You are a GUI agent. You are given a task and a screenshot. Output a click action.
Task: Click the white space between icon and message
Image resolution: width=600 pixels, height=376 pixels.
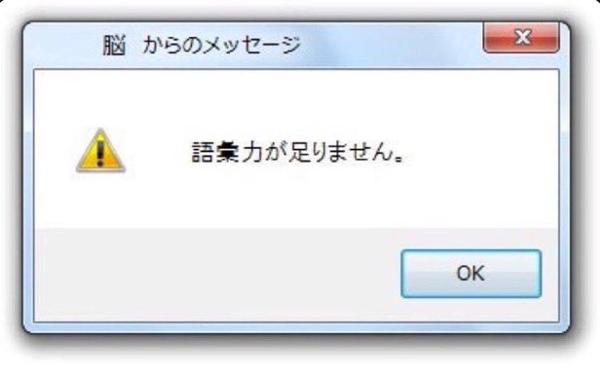pos(158,152)
